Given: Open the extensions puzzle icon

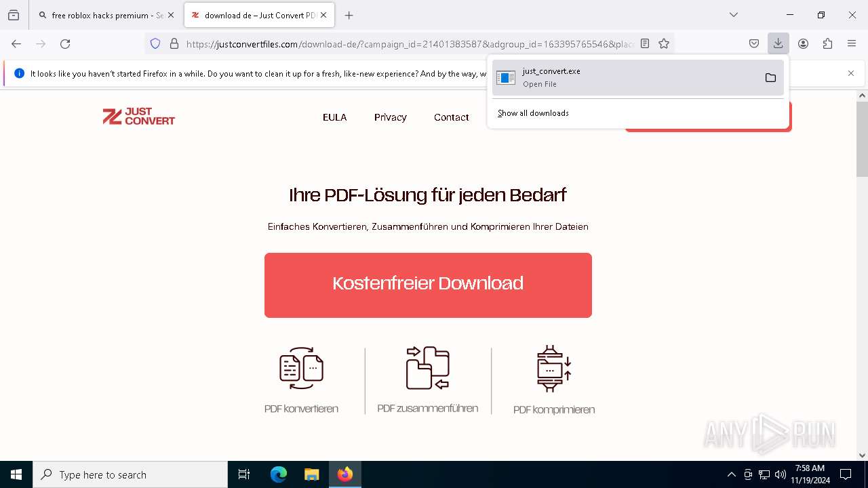Looking at the screenshot, I should click(827, 44).
